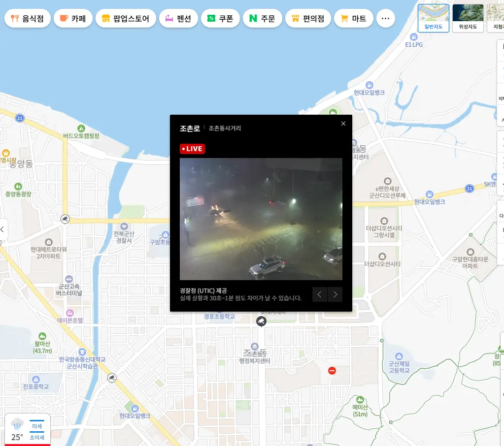Viewport: 504px width, 446px height.
Task: Open the 팝업스토어 category filter
Action: pyautogui.click(x=126, y=19)
